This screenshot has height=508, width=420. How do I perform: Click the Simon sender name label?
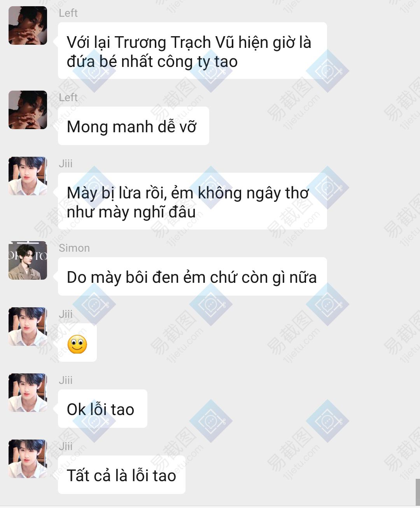coord(74,248)
